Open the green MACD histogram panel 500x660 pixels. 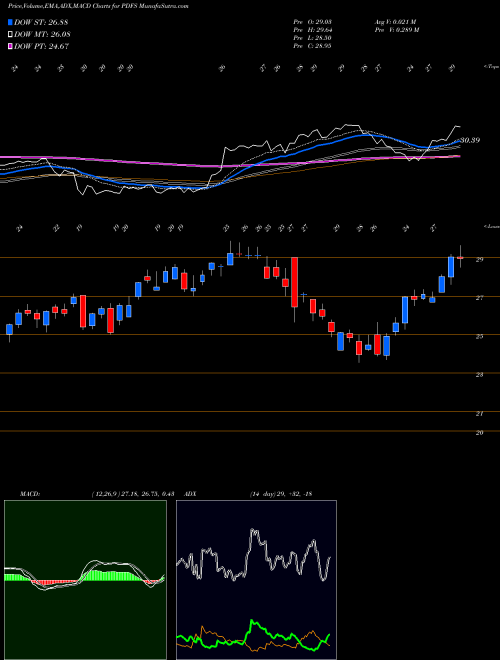tap(85, 580)
